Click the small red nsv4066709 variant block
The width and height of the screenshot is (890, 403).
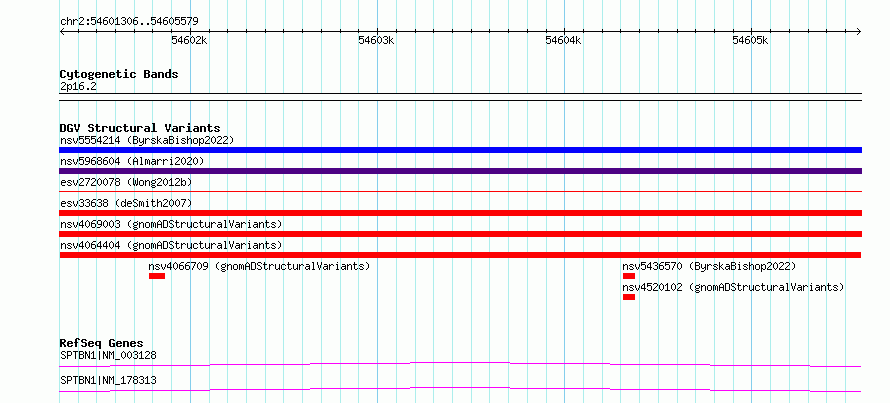157,276
